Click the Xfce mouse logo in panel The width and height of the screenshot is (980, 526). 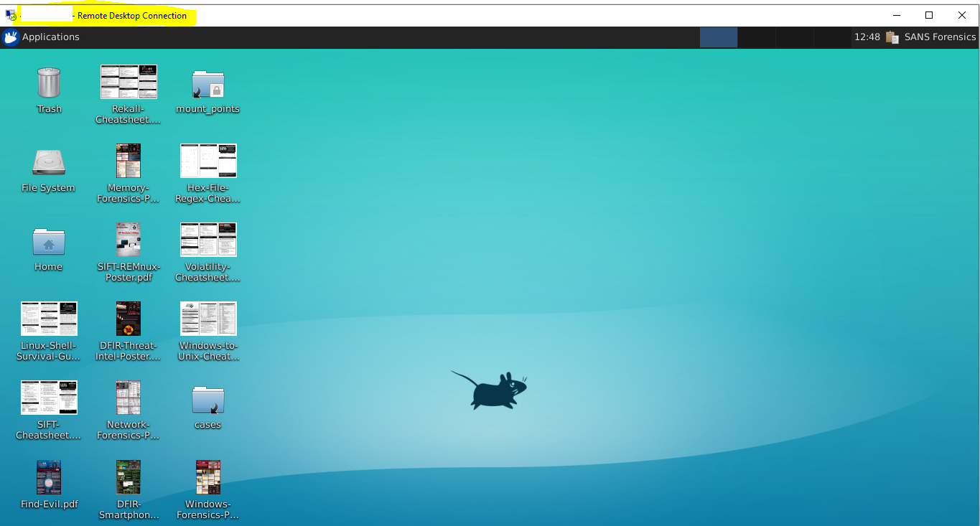pos(10,37)
